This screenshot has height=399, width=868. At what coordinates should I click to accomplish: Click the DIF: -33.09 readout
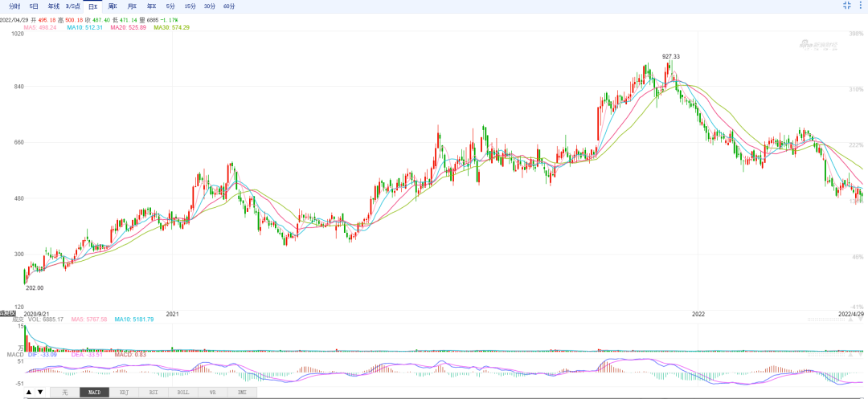[x=42, y=354]
